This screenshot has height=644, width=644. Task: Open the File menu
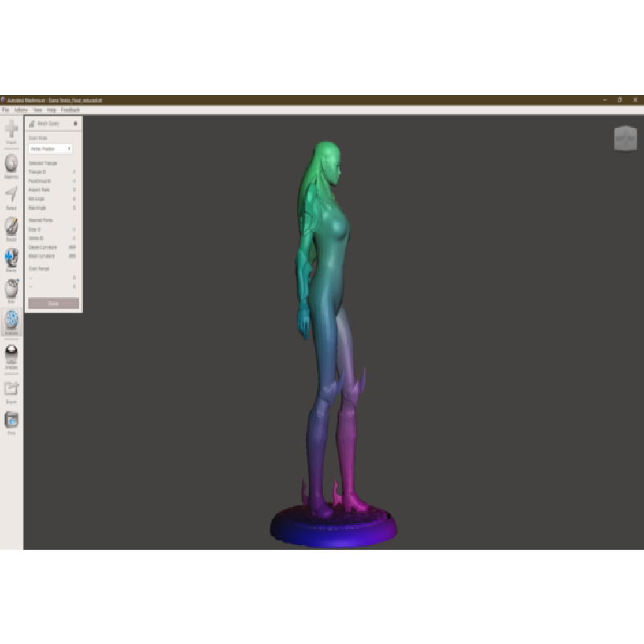coord(5,109)
